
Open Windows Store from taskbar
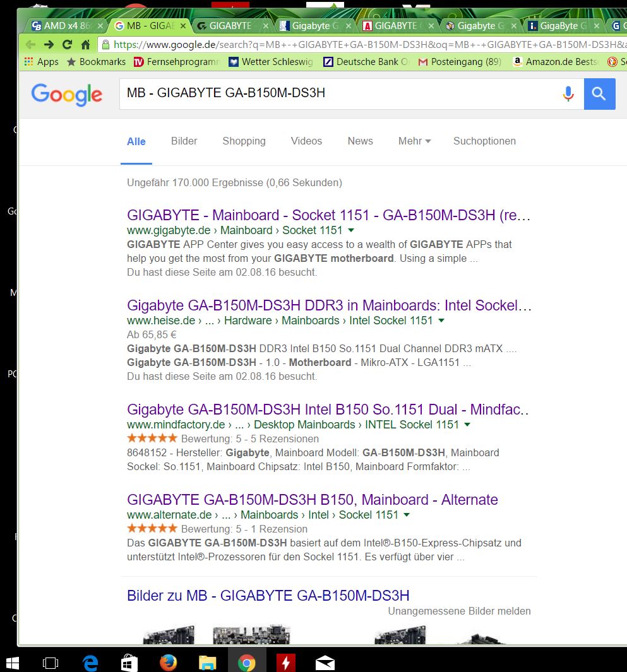coord(129,663)
